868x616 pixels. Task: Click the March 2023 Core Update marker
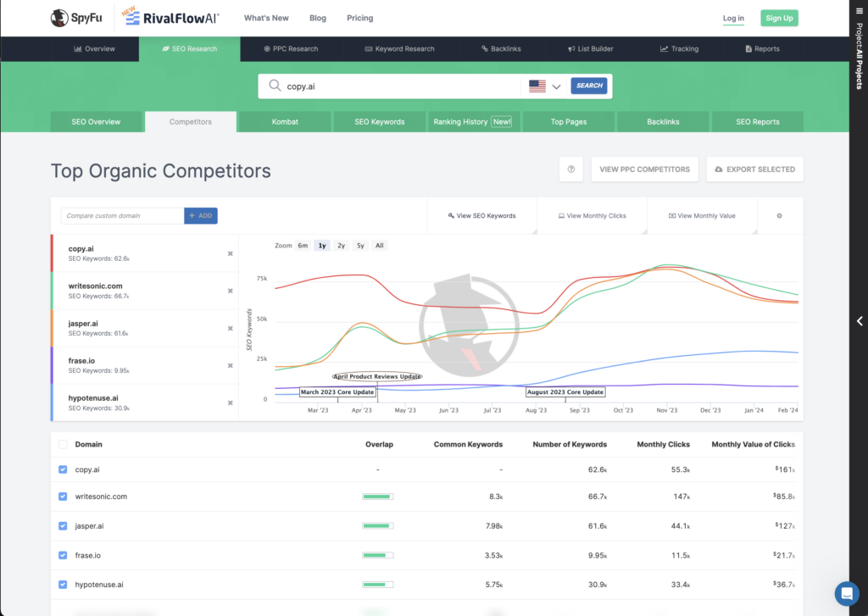point(337,391)
